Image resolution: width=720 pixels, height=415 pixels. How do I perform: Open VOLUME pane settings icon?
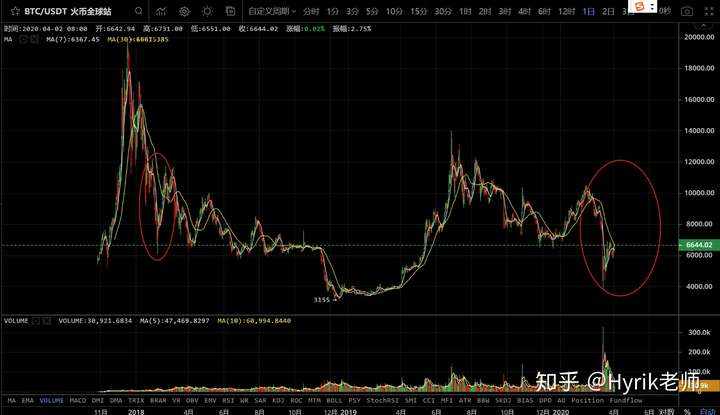pos(36,320)
